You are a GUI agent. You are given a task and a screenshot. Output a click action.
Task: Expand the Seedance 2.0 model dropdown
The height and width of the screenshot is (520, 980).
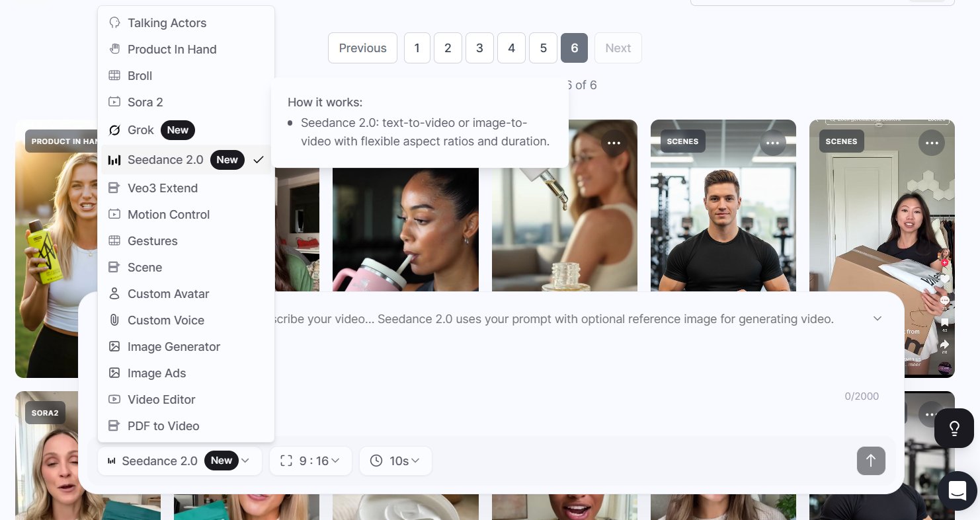179,461
